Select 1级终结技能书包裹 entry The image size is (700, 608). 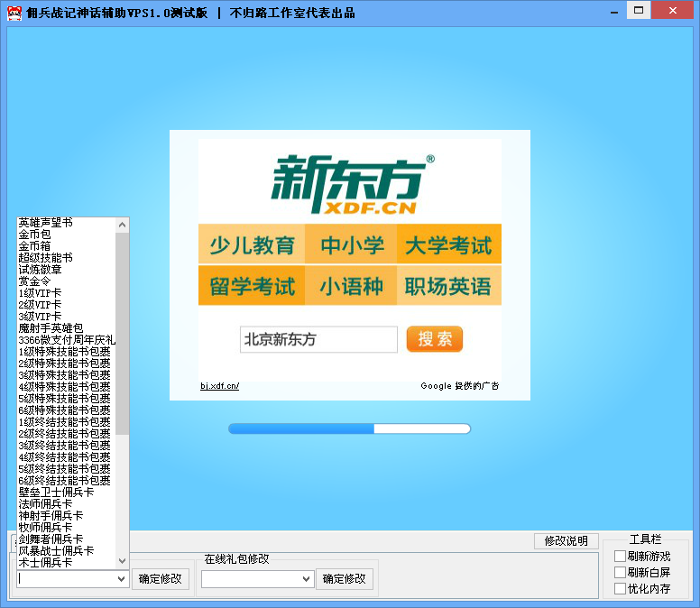[x=66, y=422]
